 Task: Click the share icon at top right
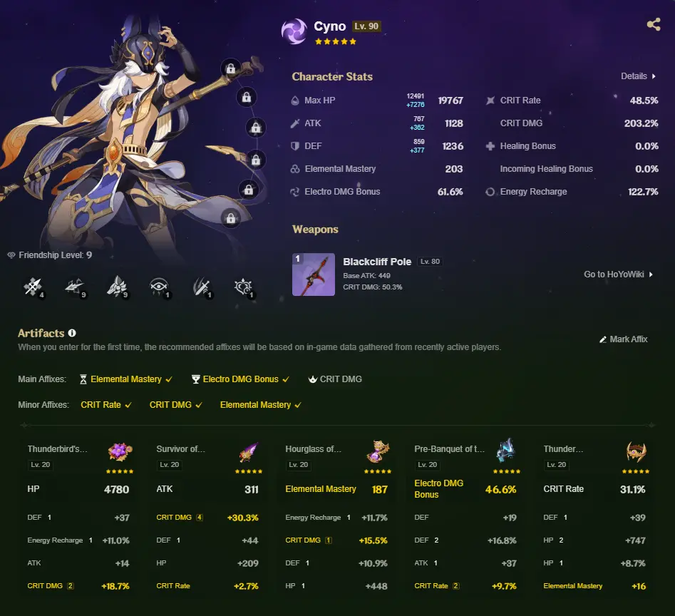654,24
